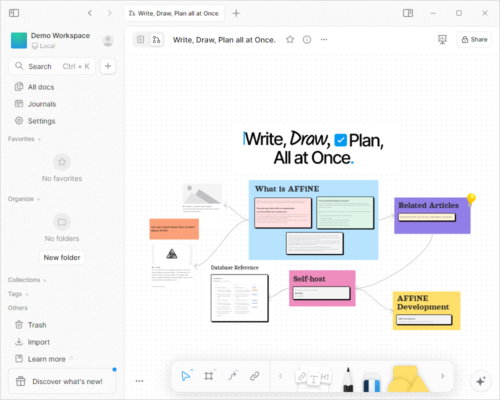
Task: Expand the Tags section
Action: click(18, 294)
